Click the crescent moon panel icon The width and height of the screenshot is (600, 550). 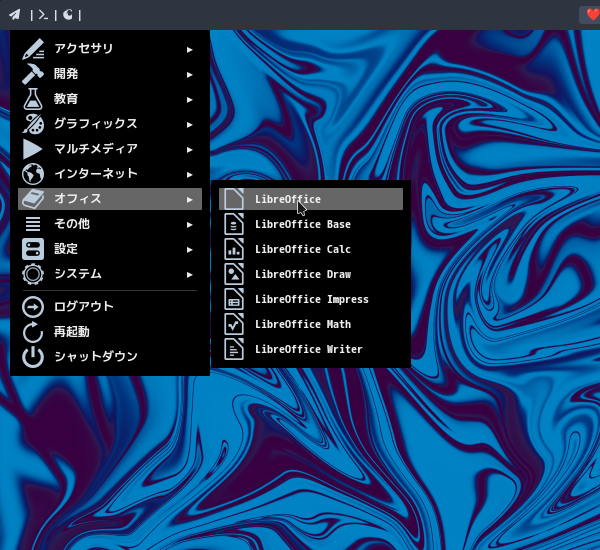point(68,15)
